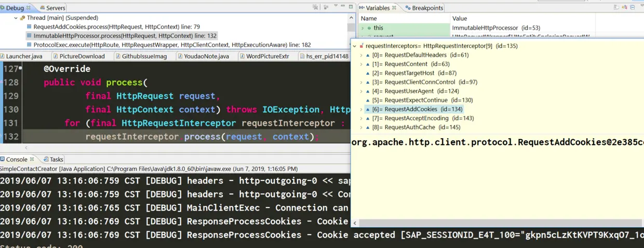Open the Tasks tab
The height and width of the screenshot is (248, 644).
point(53,159)
